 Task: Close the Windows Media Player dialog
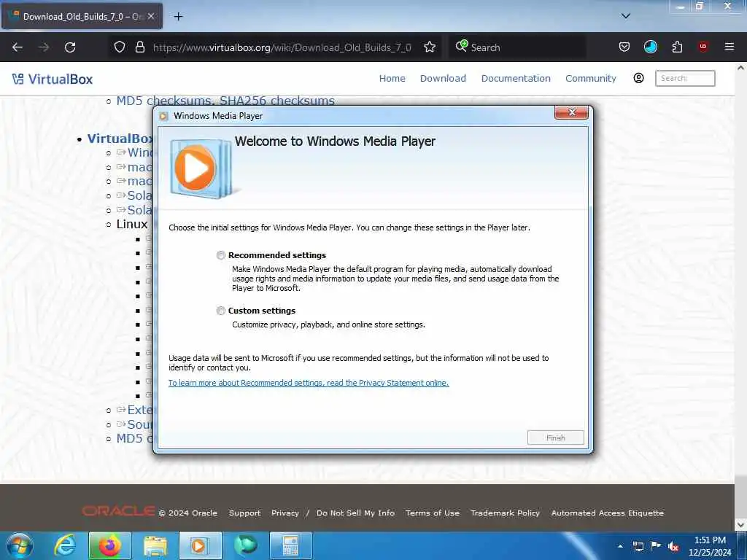tap(572, 112)
